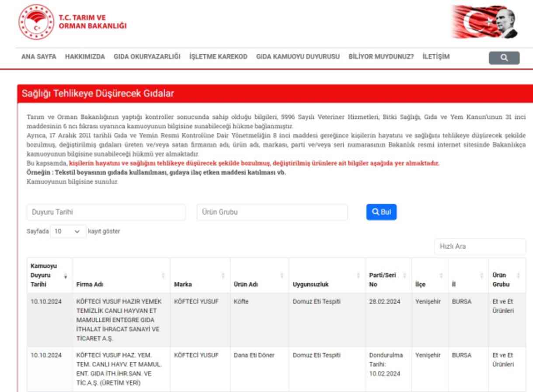Sort table by Marka column
The image size is (533, 392).
(200, 275)
